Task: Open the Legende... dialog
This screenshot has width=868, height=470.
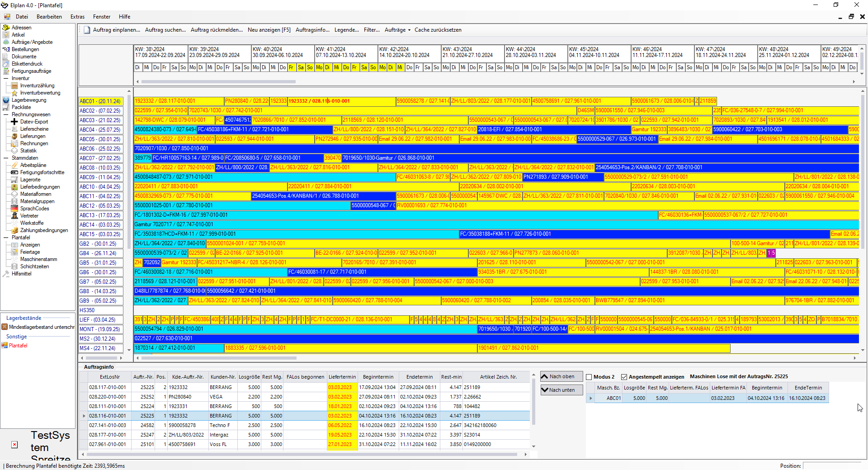Action: (347, 30)
